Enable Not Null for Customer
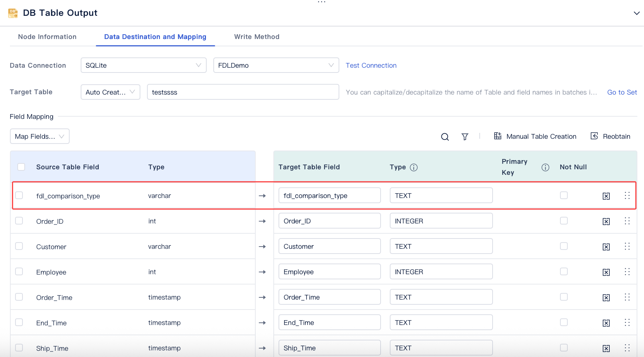This screenshot has height=357, width=644. point(564,246)
